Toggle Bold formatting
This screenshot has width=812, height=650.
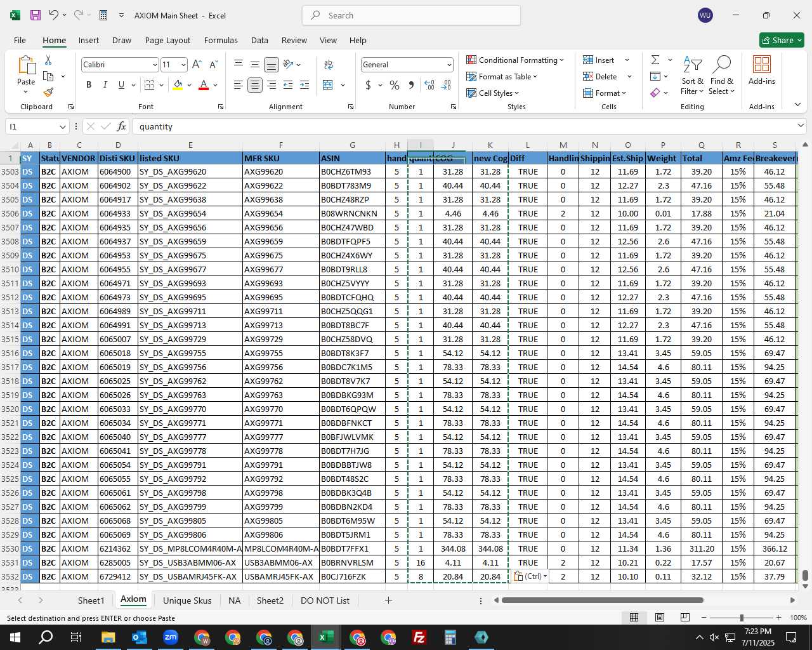pyautogui.click(x=89, y=85)
